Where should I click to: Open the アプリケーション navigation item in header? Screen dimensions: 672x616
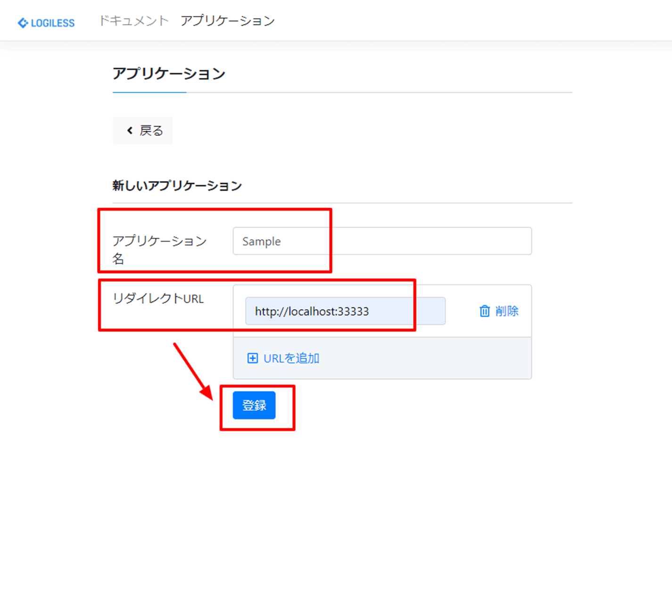228,21
